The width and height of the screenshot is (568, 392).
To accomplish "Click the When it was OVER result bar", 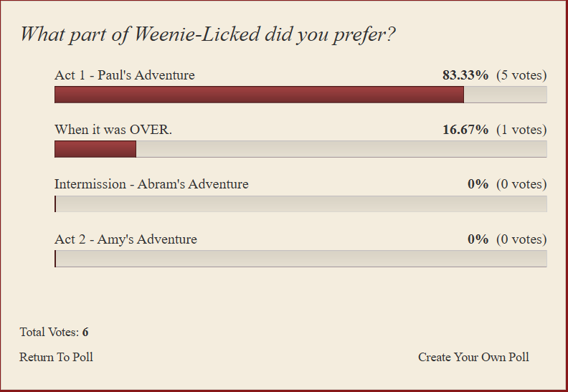I will (95, 149).
